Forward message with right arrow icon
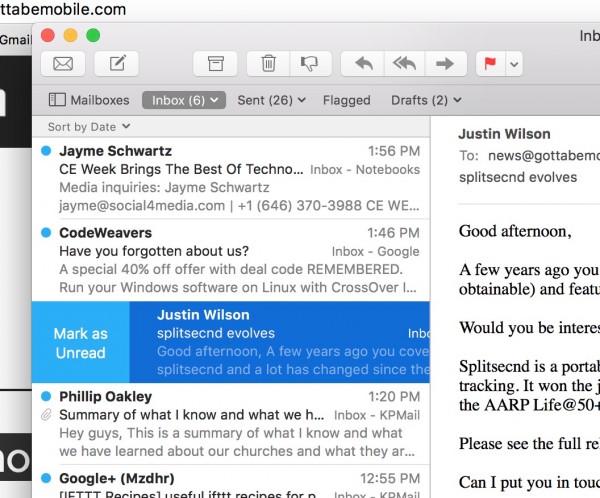 (x=445, y=64)
